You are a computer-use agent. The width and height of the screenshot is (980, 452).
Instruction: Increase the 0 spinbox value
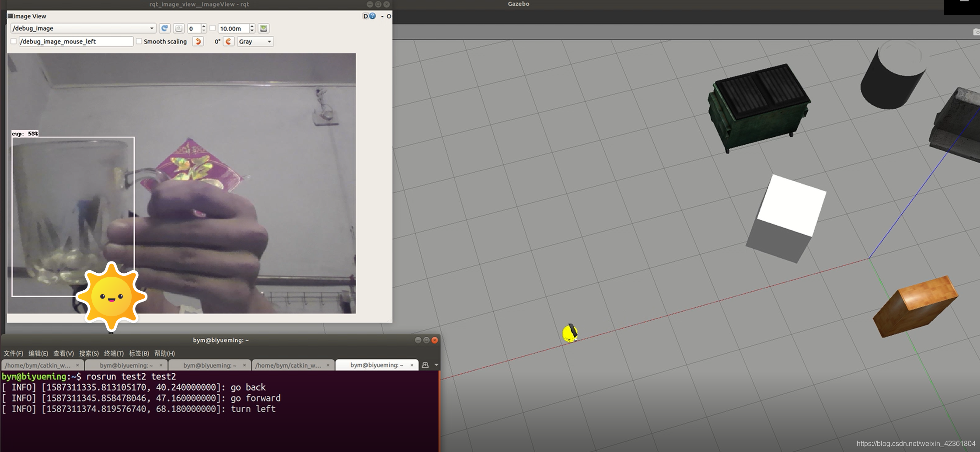pos(204,26)
